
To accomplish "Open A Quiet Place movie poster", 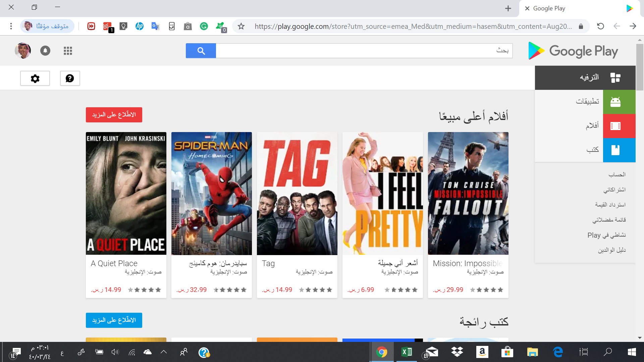I will 126,193.
